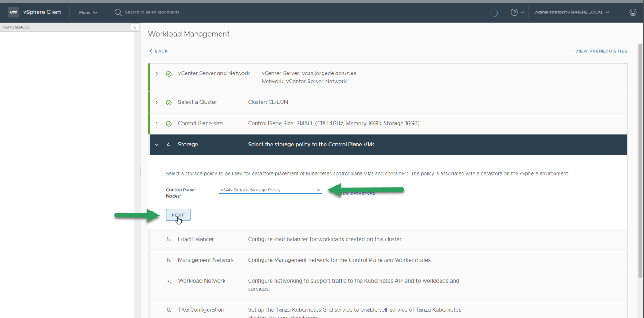The height and width of the screenshot is (318, 644).
Task: Open the Administrator@VSPHERE.LOCAL user menu
Action: [x=572, y=12]
